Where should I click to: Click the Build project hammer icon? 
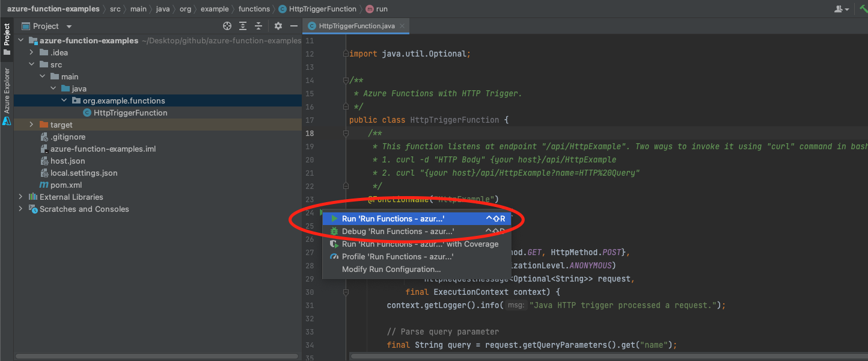point(864,8)
